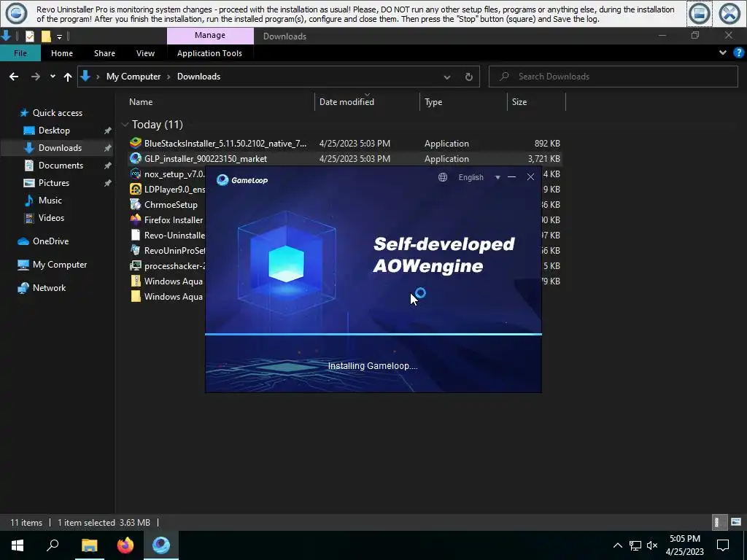Refresh the Downloads folder
Image resolution: width=747 pixels, height=560 pixels.
click(x=469, y=77)
